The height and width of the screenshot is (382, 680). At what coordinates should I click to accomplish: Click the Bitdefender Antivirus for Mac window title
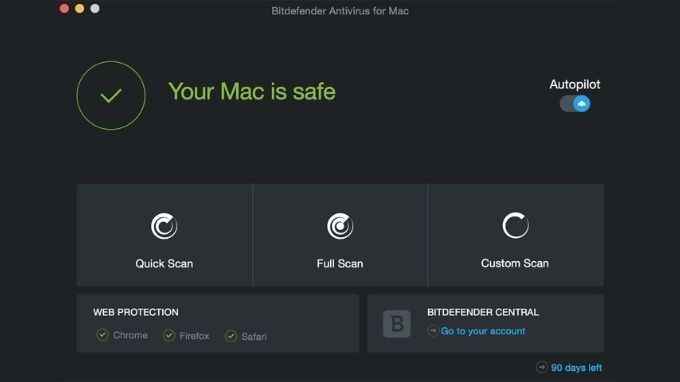click(x=340, y=11)
